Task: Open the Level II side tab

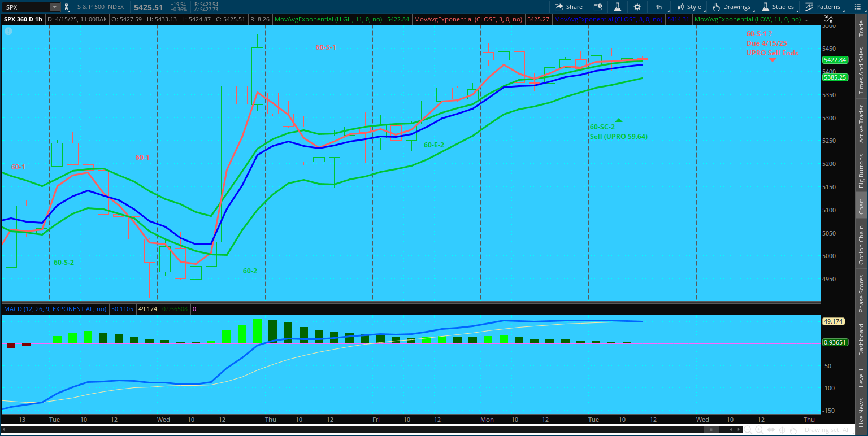Action: point(861,377)
